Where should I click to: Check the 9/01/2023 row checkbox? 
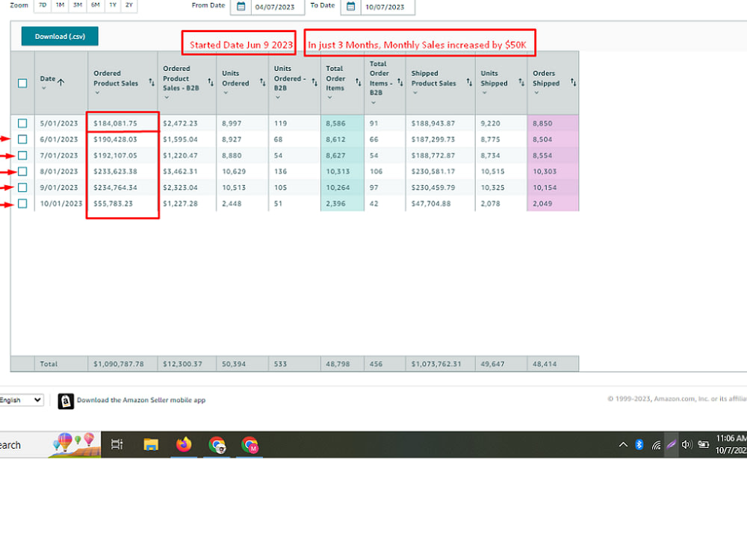22,187
